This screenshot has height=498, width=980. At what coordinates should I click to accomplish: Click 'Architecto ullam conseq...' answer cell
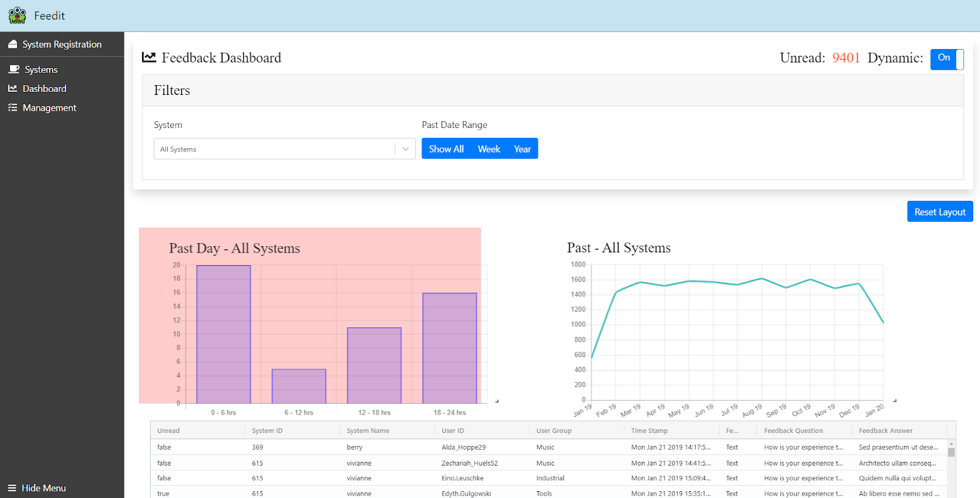898,463
